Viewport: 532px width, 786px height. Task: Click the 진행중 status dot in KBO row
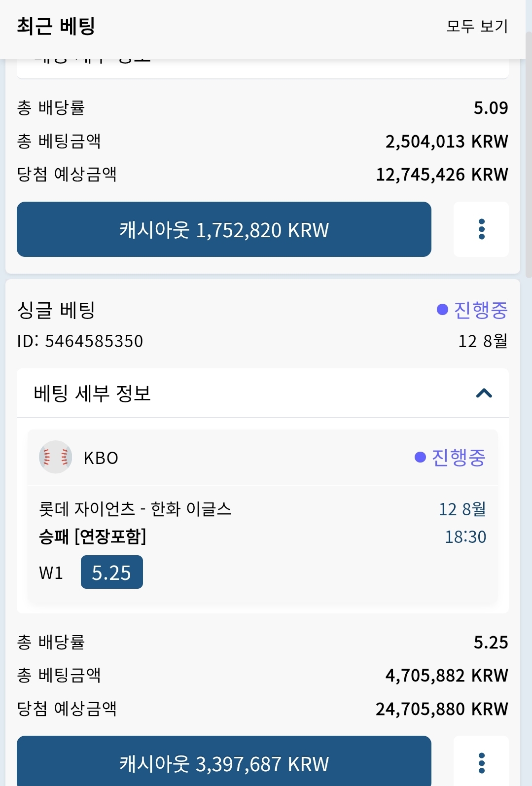(420, 458)
